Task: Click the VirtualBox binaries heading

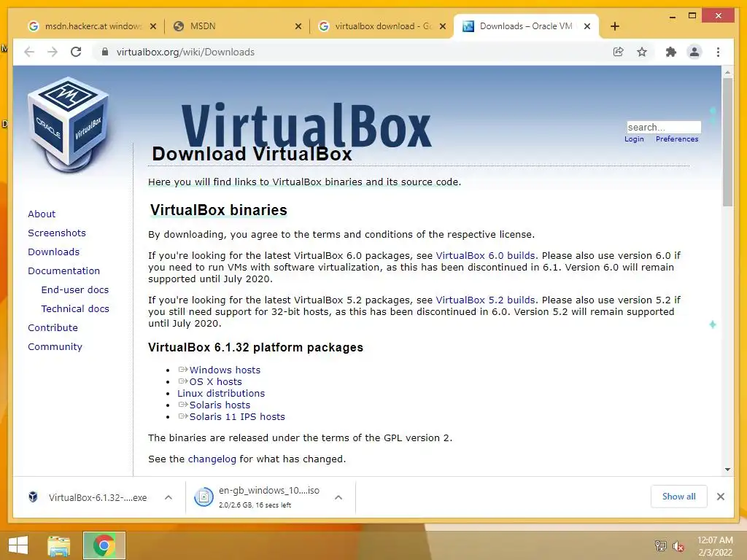Action: click(x=219, y=210)
